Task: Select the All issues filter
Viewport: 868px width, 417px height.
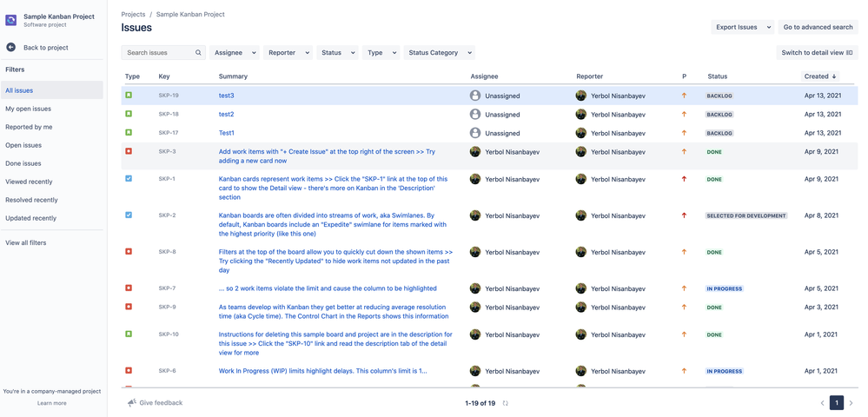Action: 51,90
